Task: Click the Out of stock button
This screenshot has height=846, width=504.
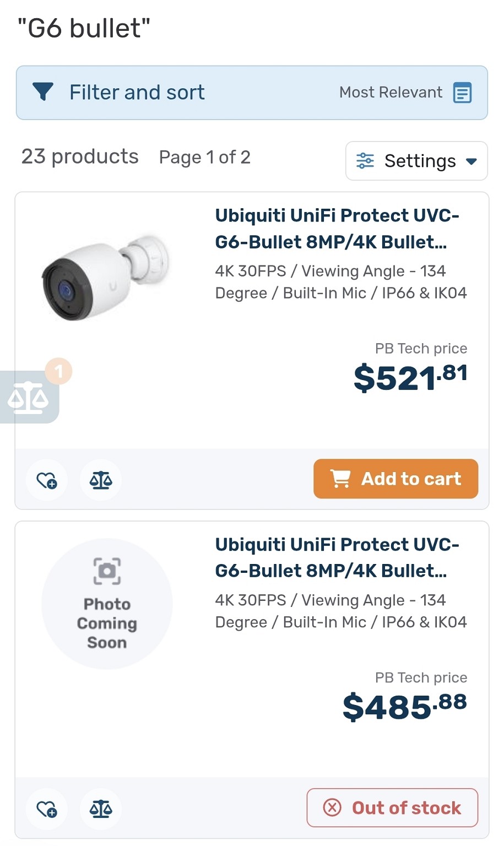Action: (392, 808)
